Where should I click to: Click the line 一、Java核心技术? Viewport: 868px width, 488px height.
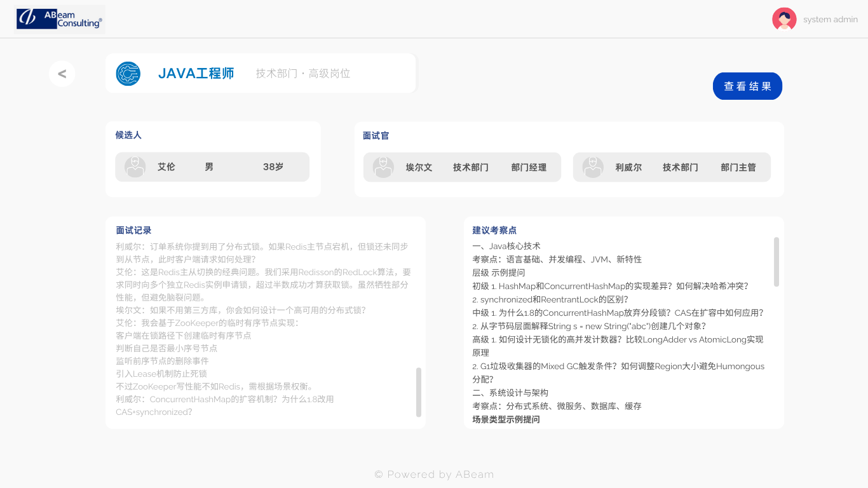pyautogui.click(x=506, y=247)
